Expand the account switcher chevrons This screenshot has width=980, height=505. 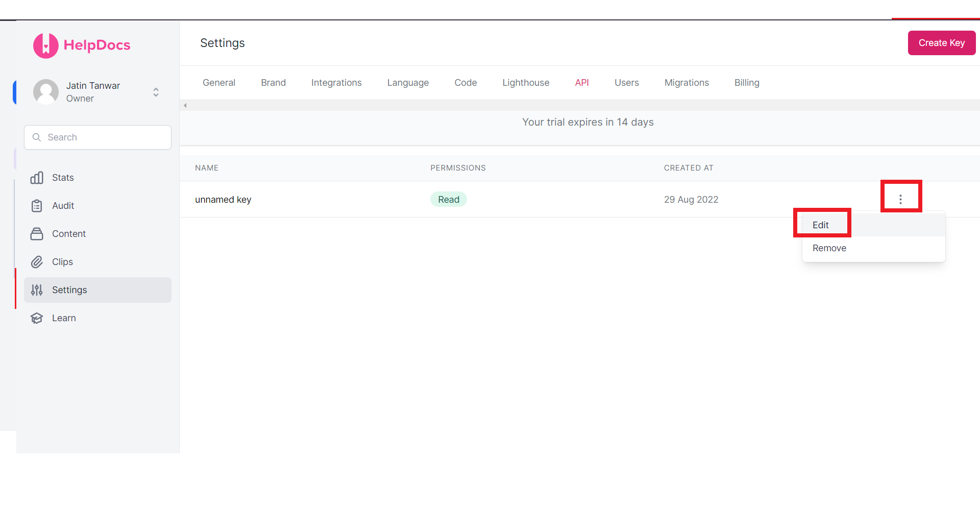[156, 92]
